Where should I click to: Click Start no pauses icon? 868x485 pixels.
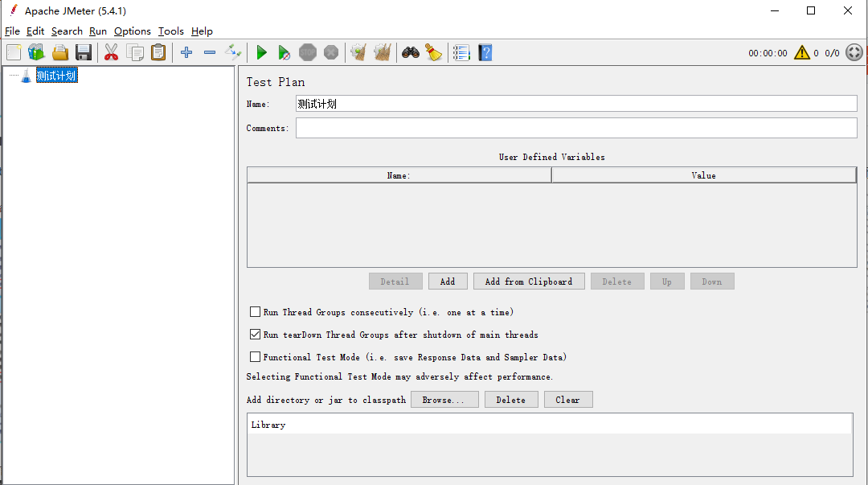(284, 52)
